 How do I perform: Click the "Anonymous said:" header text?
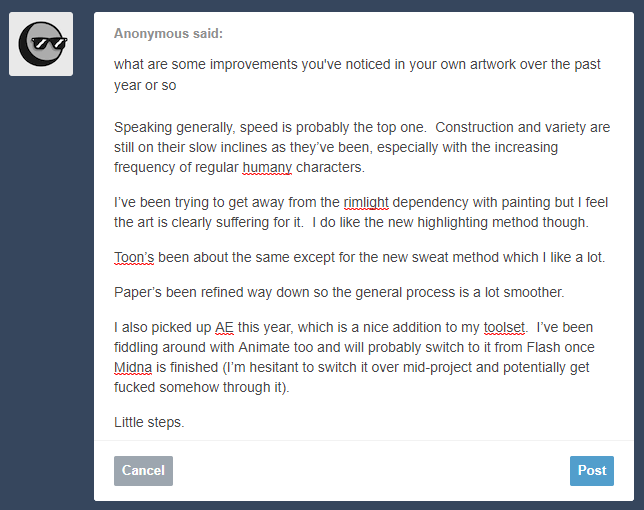(168, 34)
